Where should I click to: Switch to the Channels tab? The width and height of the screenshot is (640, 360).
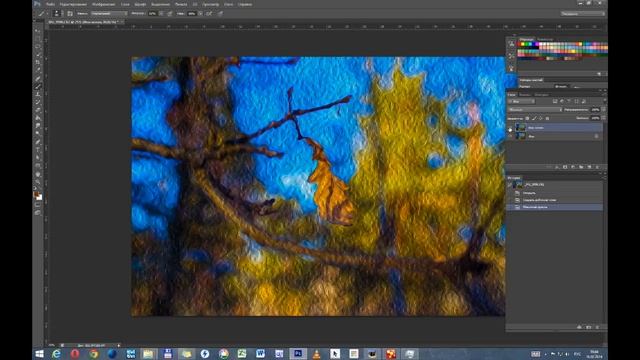[x=525, y=95]
